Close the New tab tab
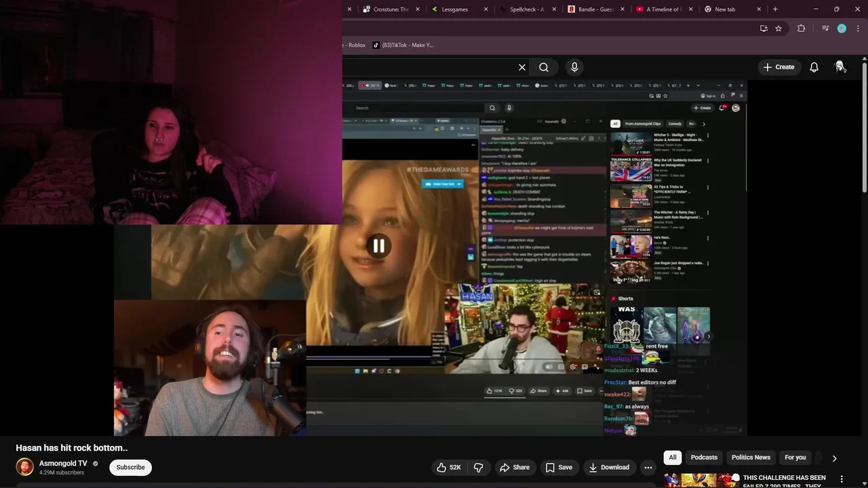This screenshot has height=488, width=868. [x=759, y=9]
